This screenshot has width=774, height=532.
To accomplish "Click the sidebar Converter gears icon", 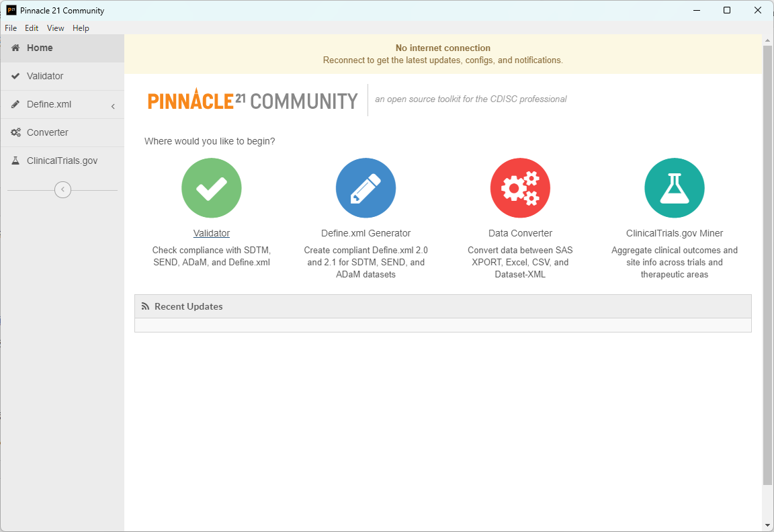I will click(x=16, y=132).
